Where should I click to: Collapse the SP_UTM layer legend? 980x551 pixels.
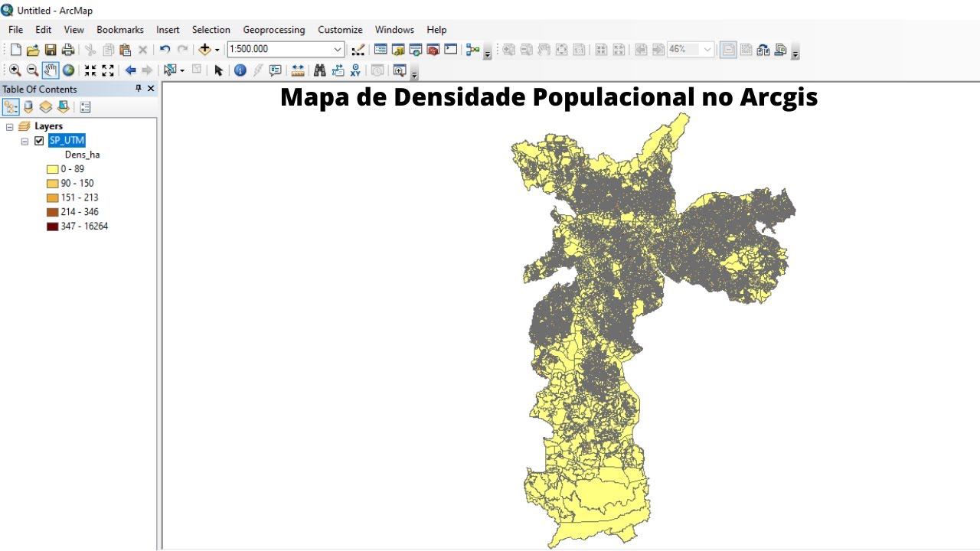24,141
